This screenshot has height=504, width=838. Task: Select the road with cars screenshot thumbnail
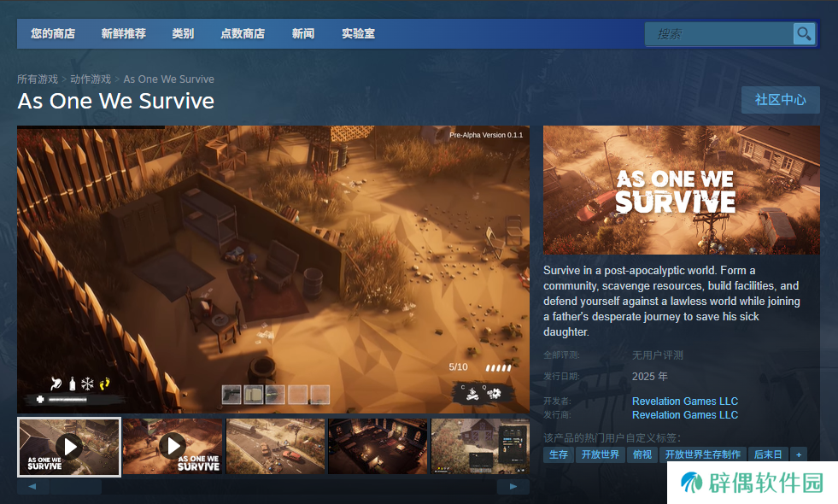tap(275, 446)
